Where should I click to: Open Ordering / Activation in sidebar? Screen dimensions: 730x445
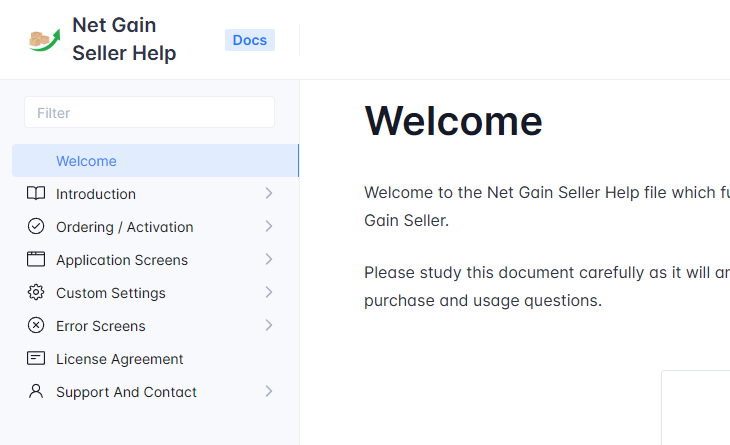tap(125, 227)
